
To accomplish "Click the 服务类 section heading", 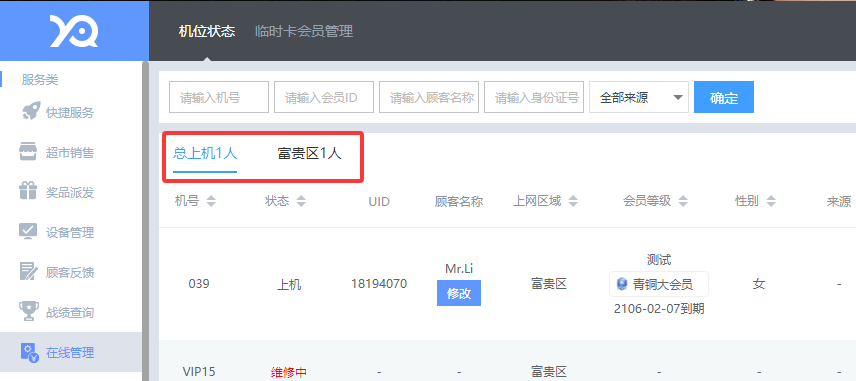I will pos(40,80).
